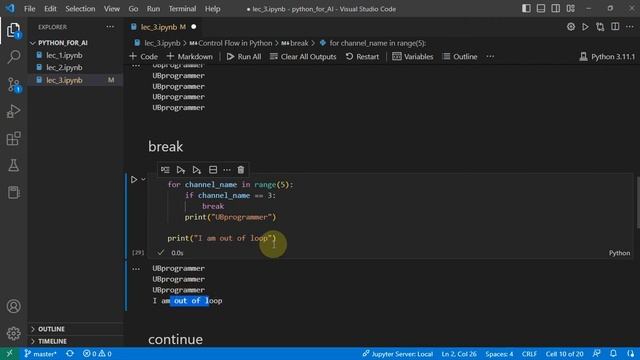Open run cell options dropdown arrow
This screenshot has width=640, height=360.
point(143,180)
